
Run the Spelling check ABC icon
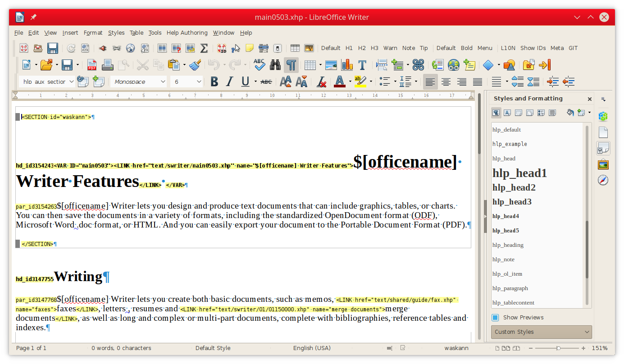point(259,65)
